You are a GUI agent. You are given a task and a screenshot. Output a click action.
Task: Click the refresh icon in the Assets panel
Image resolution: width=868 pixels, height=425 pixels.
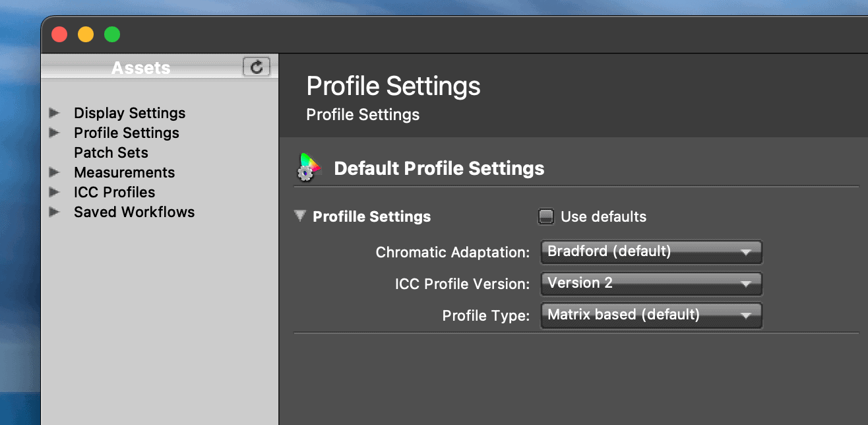coord(257,67)
